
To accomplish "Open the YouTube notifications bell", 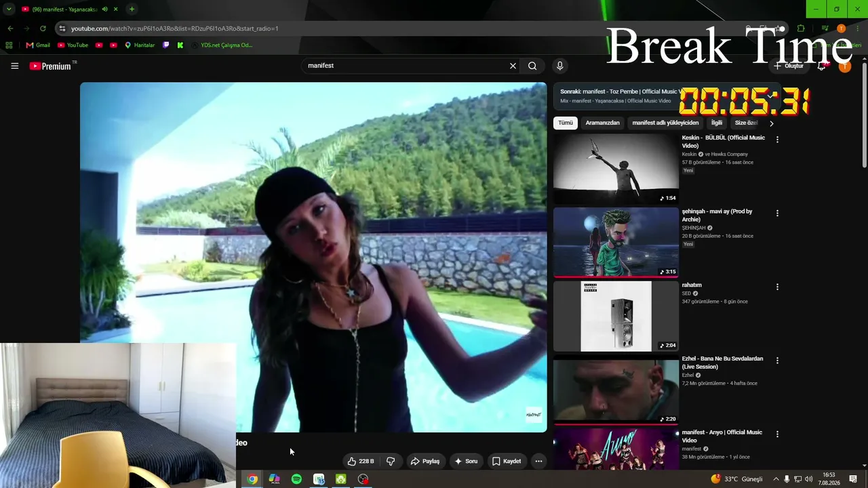I will [822, 66].
